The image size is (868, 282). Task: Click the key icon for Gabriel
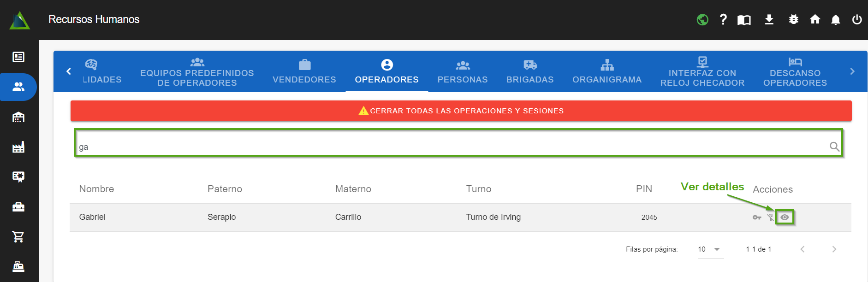757,217
